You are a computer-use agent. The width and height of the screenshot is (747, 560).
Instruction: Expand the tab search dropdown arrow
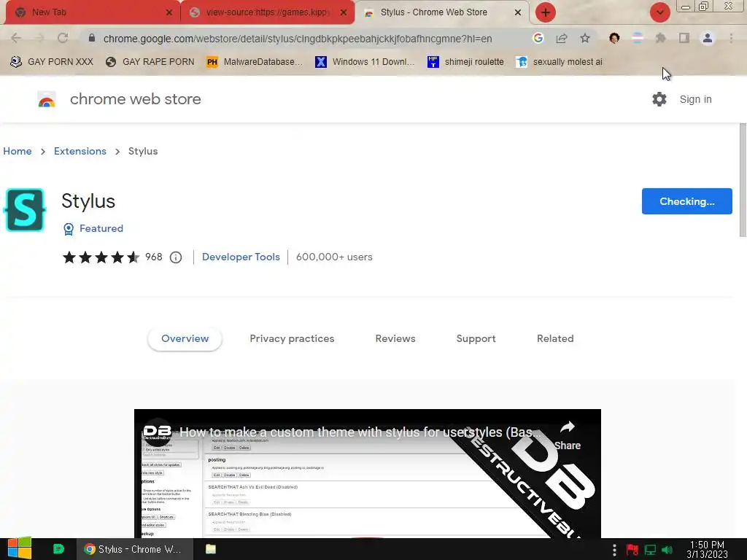(659, 12)
